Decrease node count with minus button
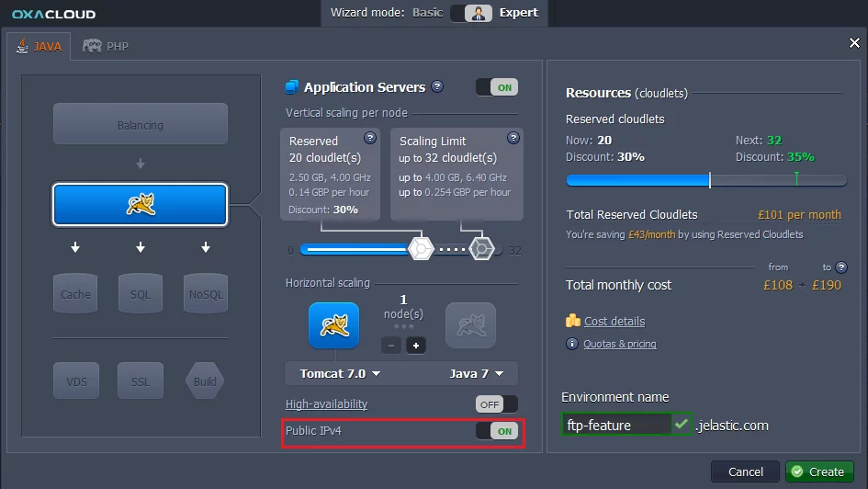Screen dimensions: 868x489 pos(390,346)
